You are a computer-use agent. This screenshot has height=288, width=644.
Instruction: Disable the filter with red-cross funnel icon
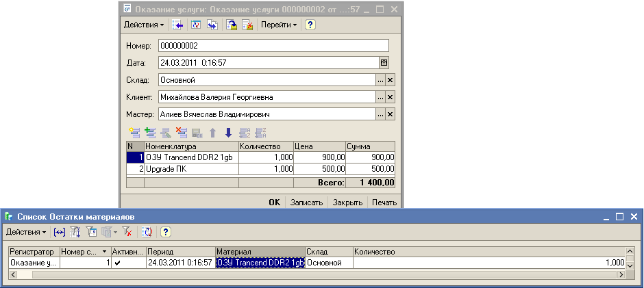[x=127, y=232]
